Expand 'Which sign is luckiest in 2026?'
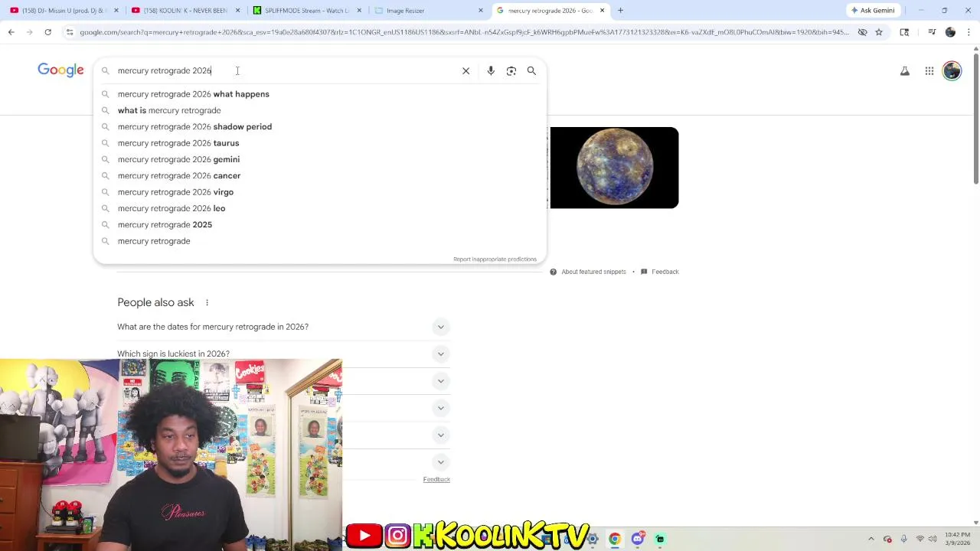 [x=283, y=354]
